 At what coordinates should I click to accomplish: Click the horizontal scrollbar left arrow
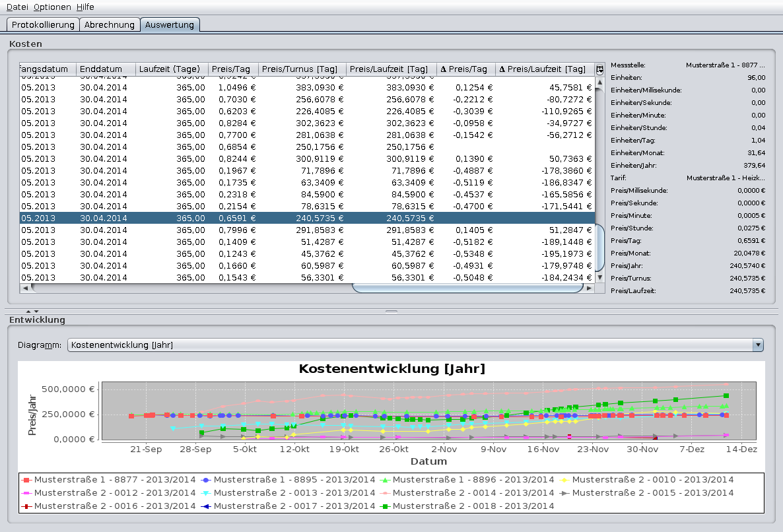pos(24,288)
